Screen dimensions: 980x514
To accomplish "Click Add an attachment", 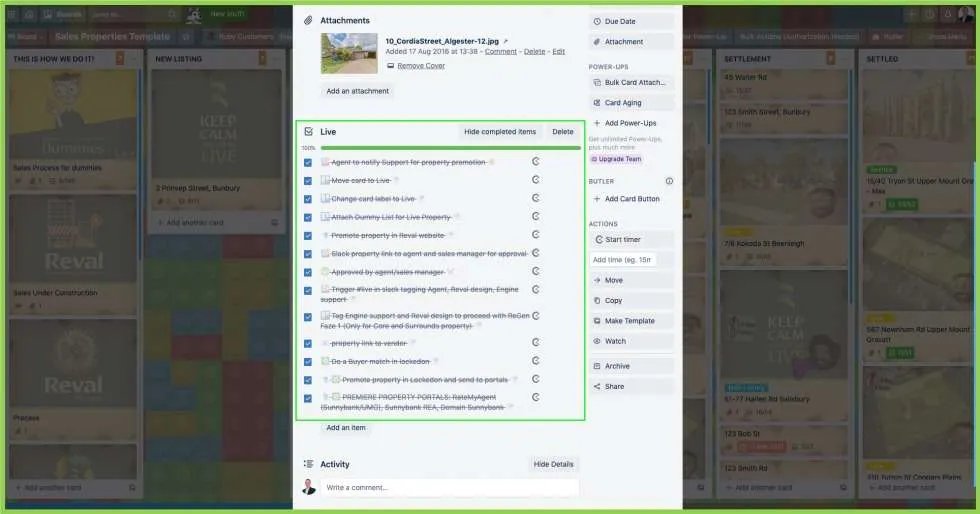I will pos(358,91).
